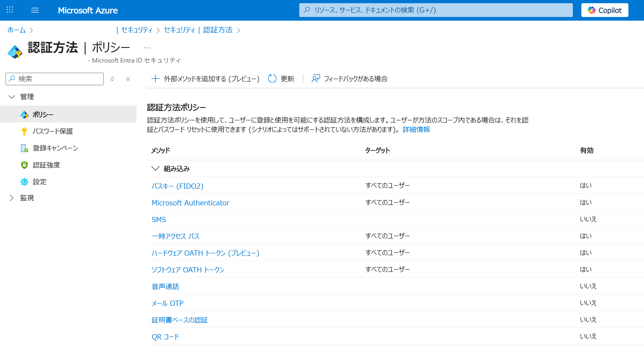
Task: Toggle the expand/collapse all diamond icon in sidebar
Action: click(x=112, y=79)
